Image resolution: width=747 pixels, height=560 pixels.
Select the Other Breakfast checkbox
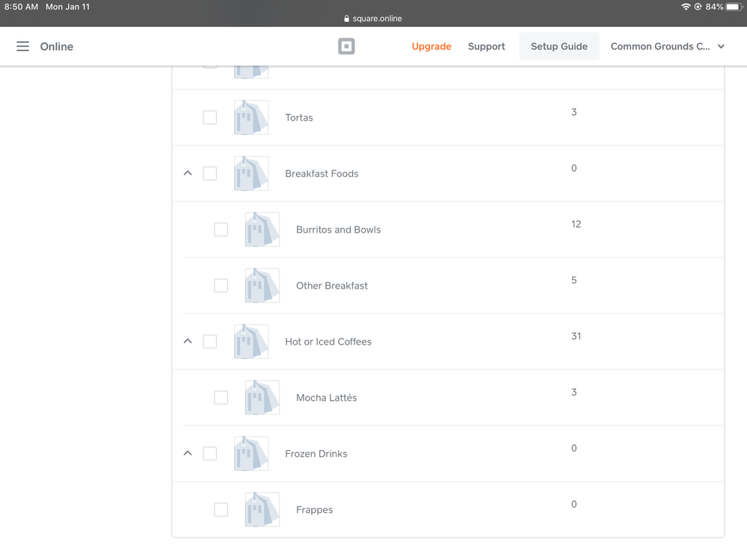(221, 286)
